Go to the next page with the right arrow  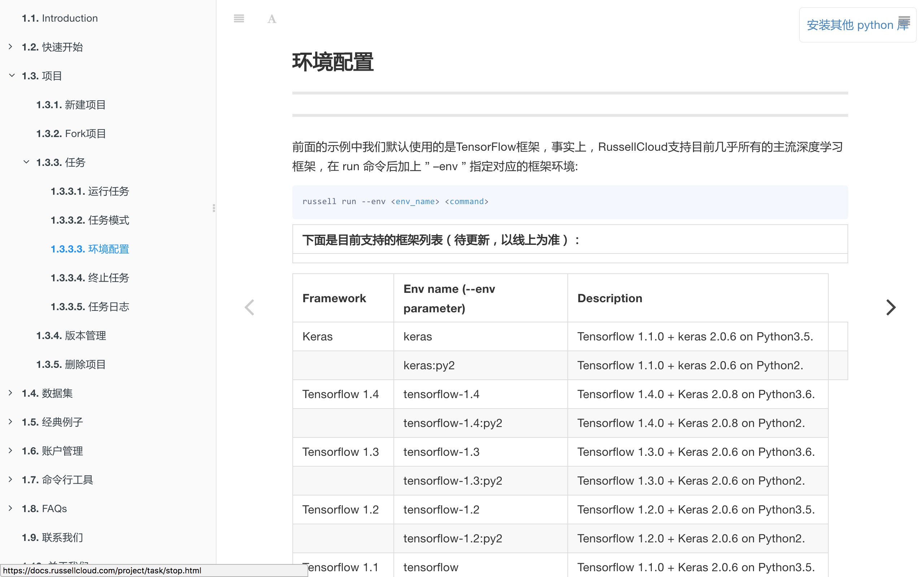890,307
